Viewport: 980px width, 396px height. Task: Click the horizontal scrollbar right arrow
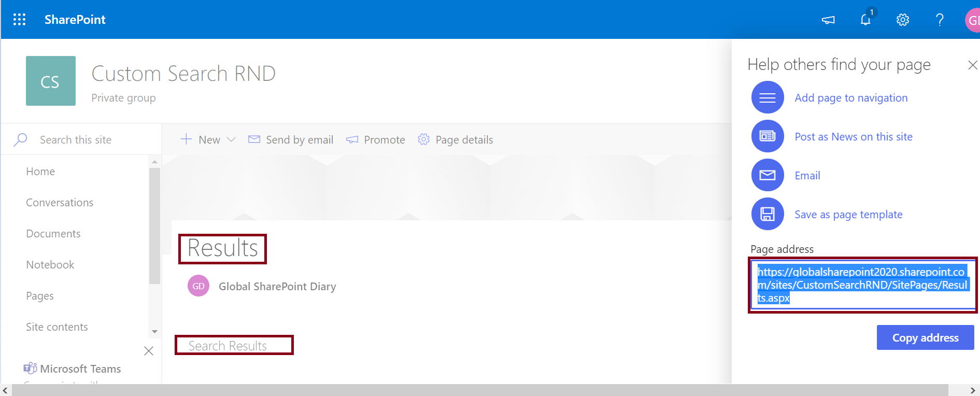973,390
